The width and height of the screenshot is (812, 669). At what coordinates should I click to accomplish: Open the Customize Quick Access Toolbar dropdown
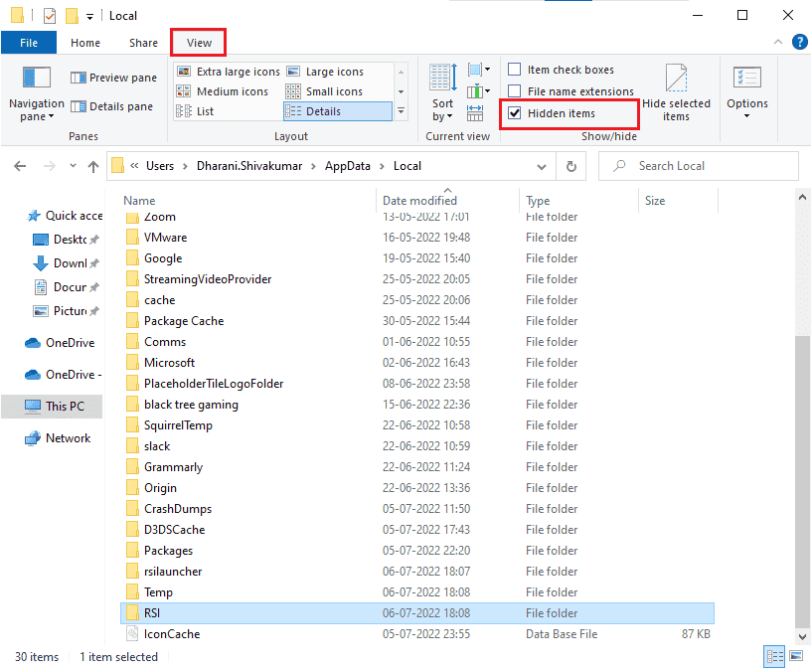tap(89, 17)
